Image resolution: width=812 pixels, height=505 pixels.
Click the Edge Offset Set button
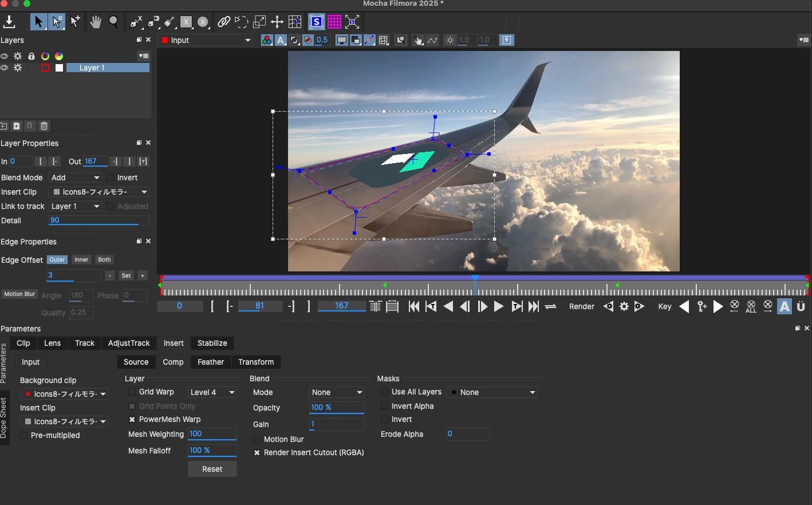pyautogui.click(x=126, y=275)
